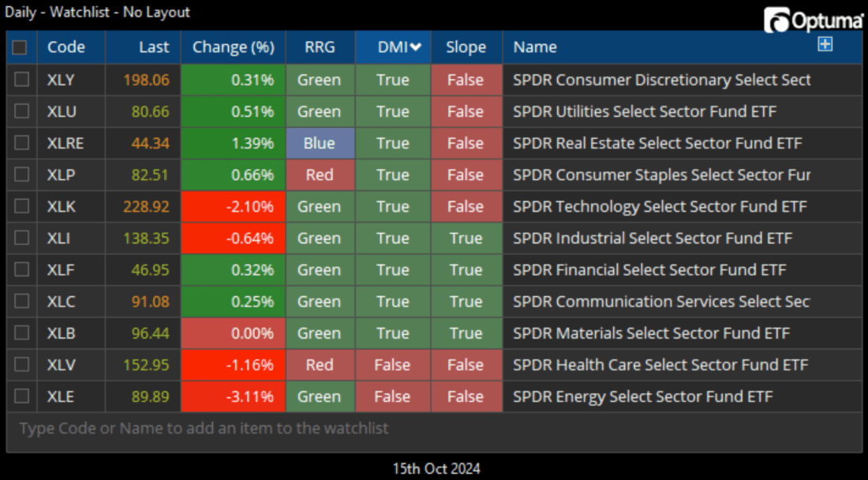Click SPDR Real Estate Select Sector Fund ETF

(x=657, y=143)
